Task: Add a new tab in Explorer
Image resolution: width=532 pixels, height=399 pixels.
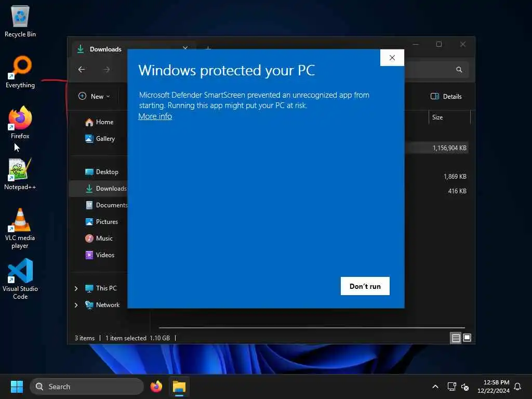Action: coord(208,49)
